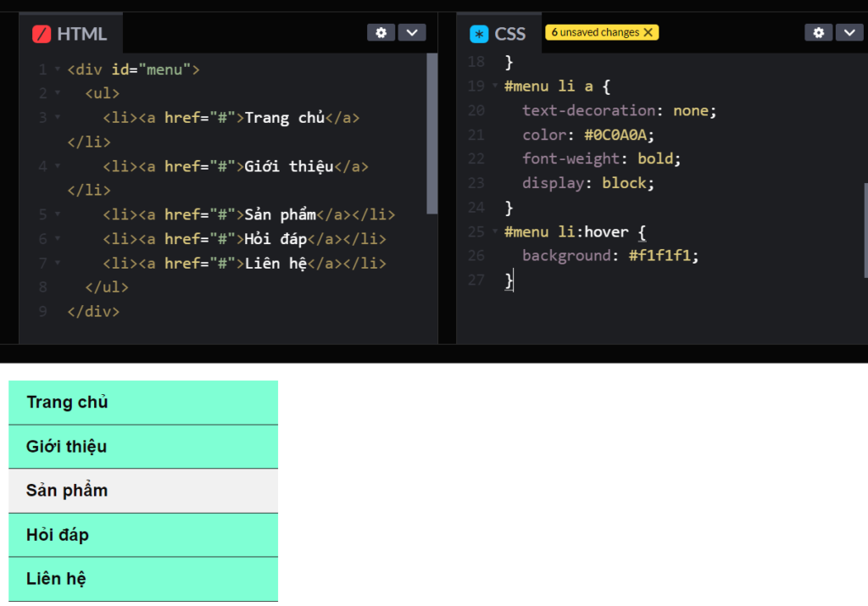Open the "Liên hệ" menu link

click(56, 578)
